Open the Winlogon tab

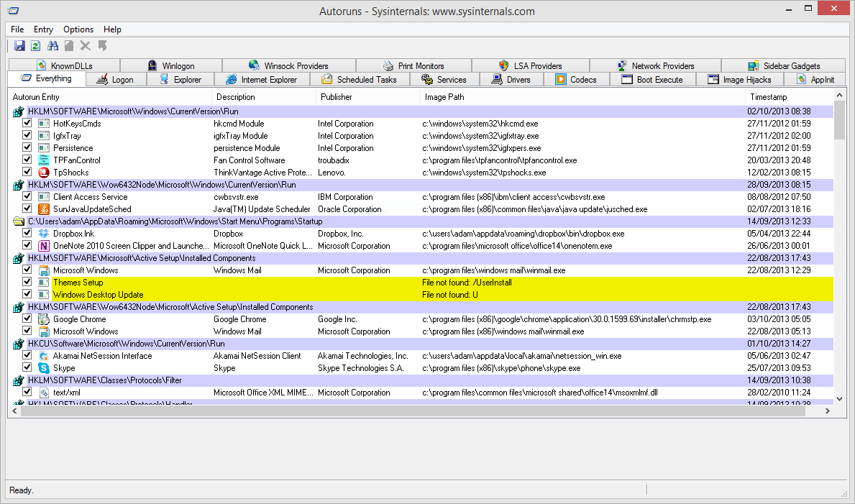coord(171,66)
